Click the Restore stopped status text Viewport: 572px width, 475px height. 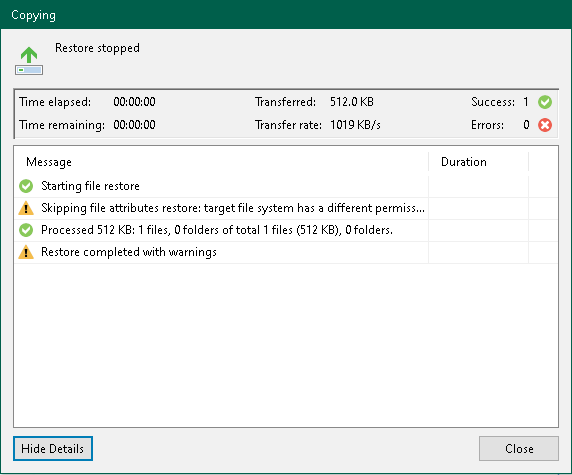(x=97, y=48)
